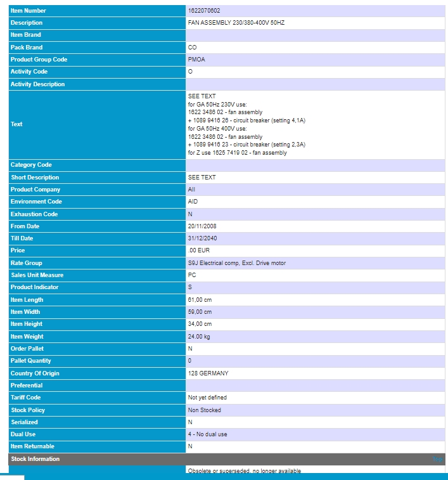Click the 'Item Returnable' row label
448x480 pixels.
[32, 446]
